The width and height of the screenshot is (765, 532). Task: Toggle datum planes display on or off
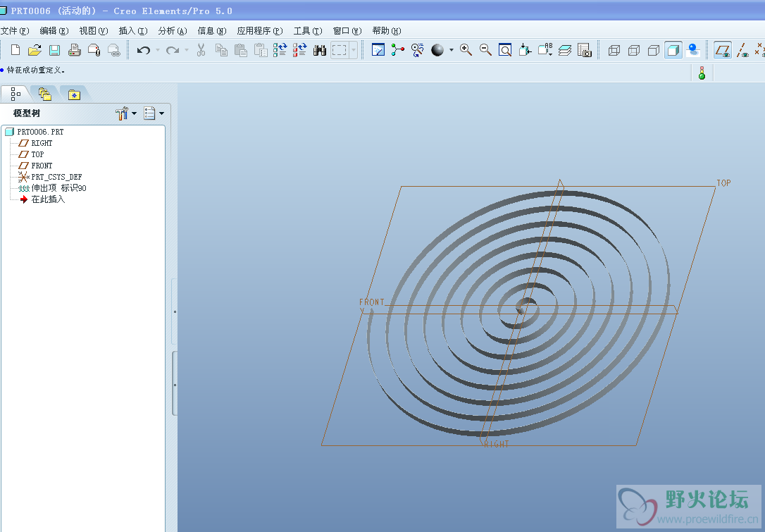(x=723, y=50)
